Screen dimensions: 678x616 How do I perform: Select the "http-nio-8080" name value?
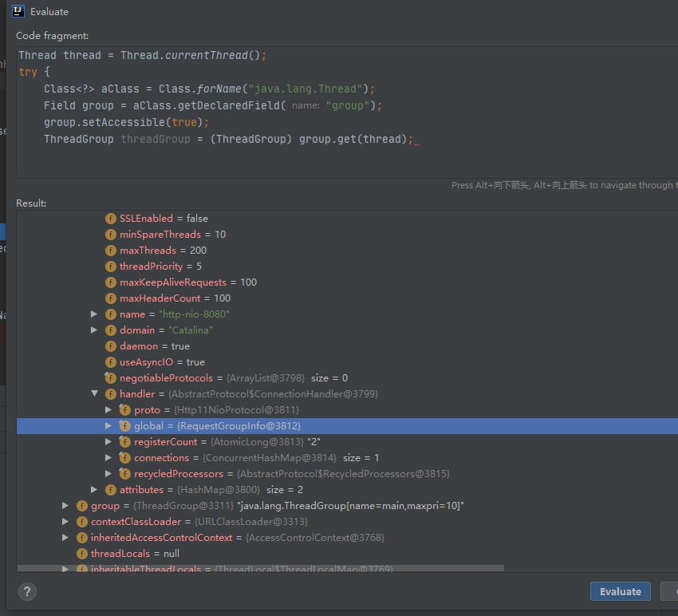[194, 314]
